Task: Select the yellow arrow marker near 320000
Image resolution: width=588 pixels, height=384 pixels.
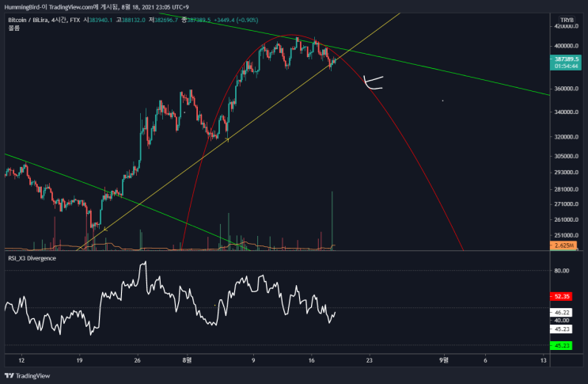Action: 227,139
